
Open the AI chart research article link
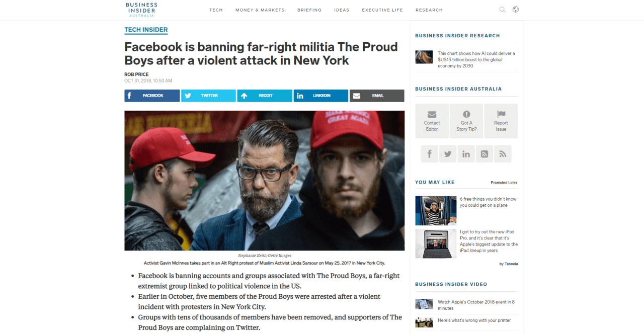coord(476,59)
